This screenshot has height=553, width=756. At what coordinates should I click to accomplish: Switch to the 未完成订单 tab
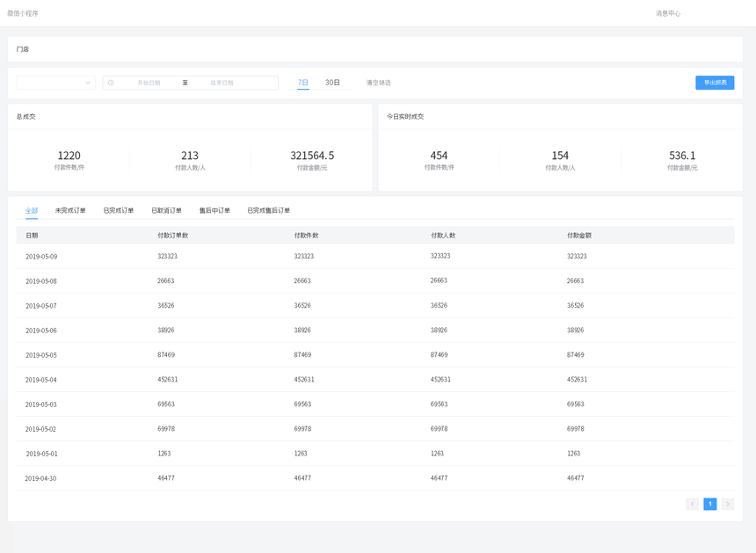coord(70,211)
